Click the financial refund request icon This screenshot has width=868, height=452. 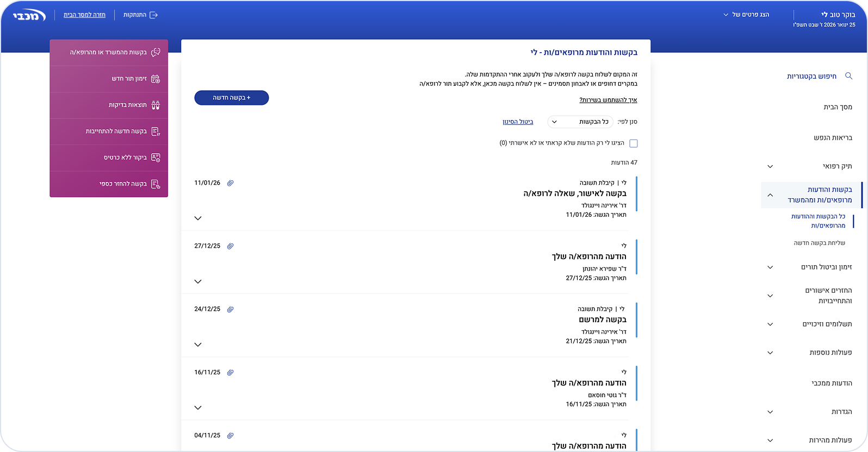point(156,184)
